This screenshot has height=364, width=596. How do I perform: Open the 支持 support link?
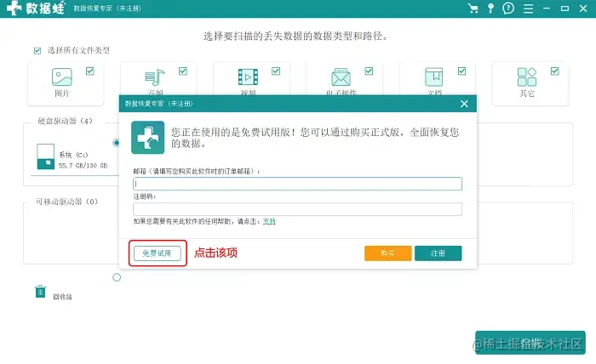click(269, 221)
